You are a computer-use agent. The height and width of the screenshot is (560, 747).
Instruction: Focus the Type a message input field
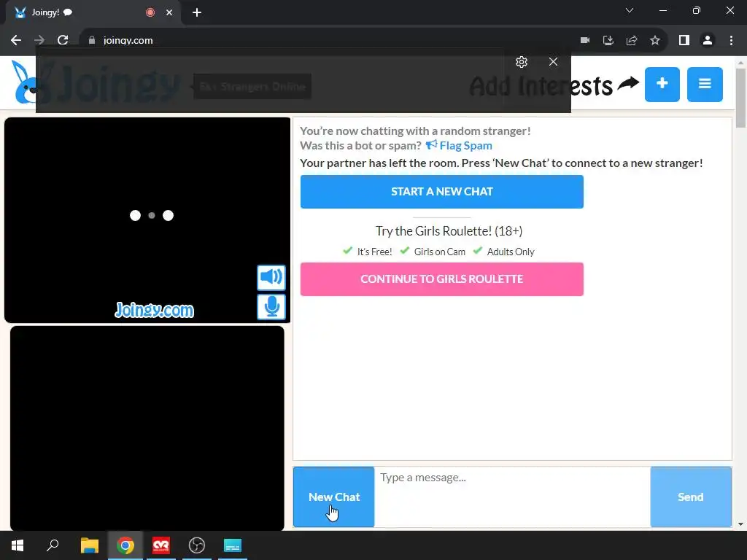(x=512, y=497)
